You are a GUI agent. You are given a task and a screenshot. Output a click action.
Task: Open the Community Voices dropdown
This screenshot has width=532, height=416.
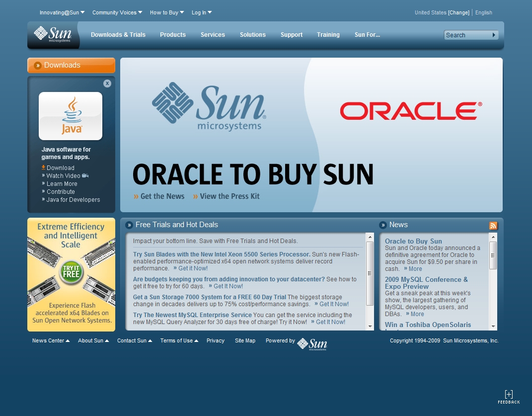point(117,12)
